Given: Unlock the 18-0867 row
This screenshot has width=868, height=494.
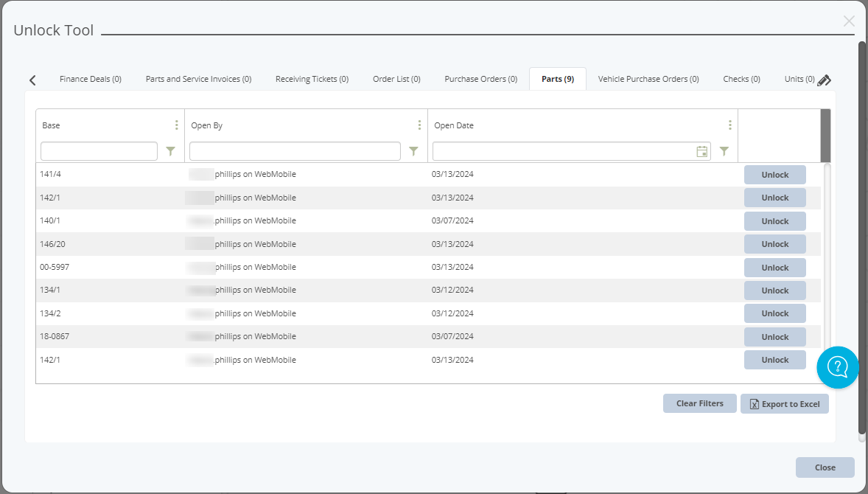Looking at the screenshot, I should pos(774,337).
